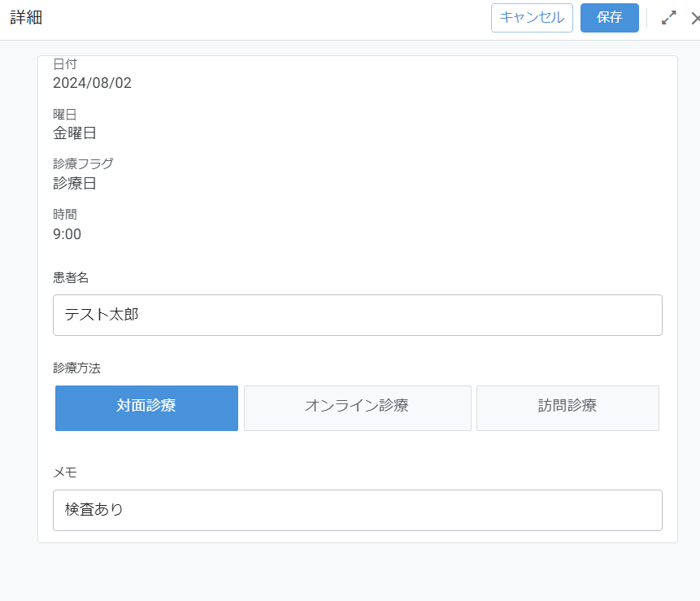
Task: Click the 患者名 label
Action: click(71, 277)
